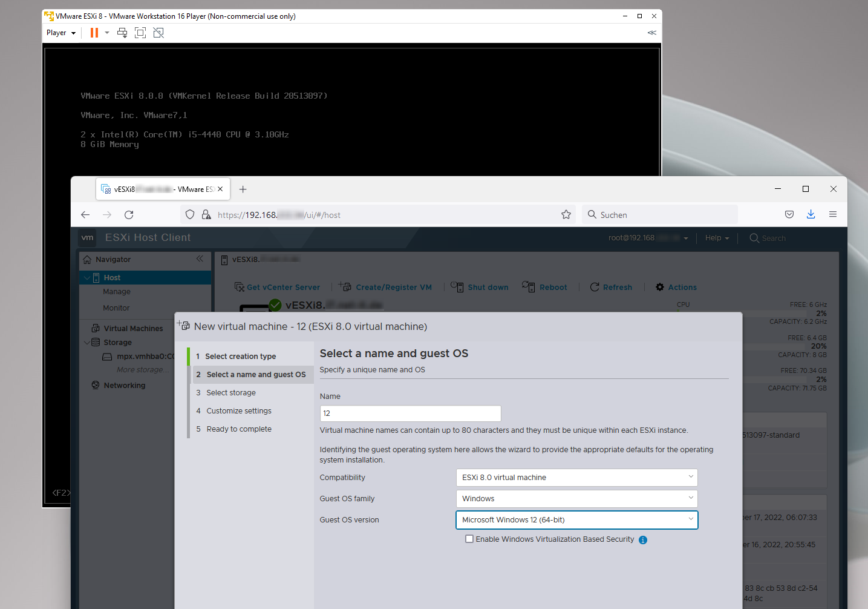Open a new browser tab
Screen dimensions: 868x609
click(243, 189)
